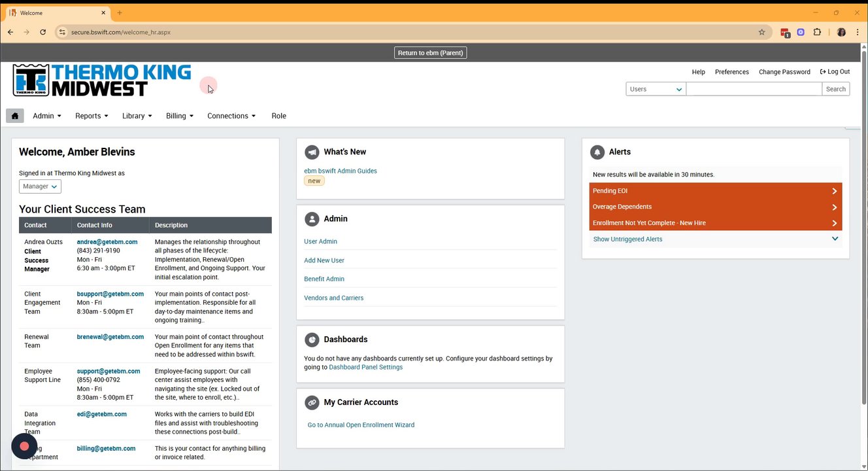The height and width of the screenshot is (471, 868).
Task: Click the new badge under Admin Guides
Action: [x=314, y=181]
